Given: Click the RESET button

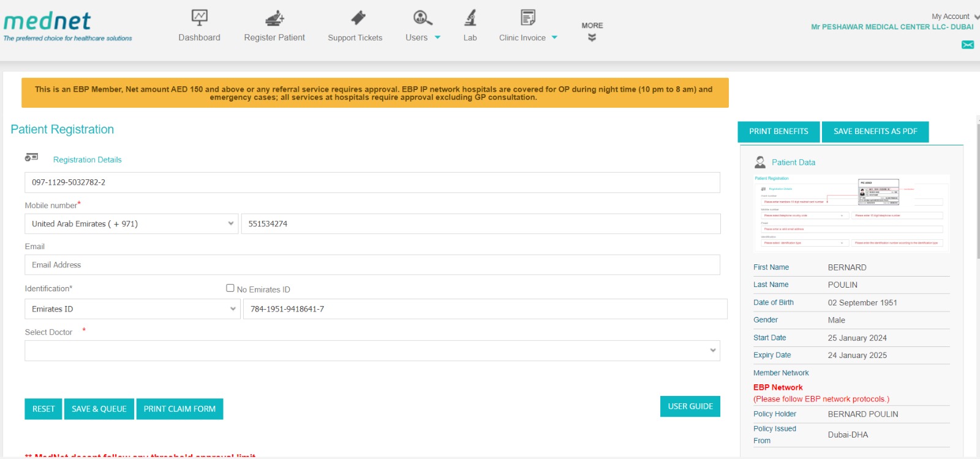Looking at the screenshot, I should 43,409.
